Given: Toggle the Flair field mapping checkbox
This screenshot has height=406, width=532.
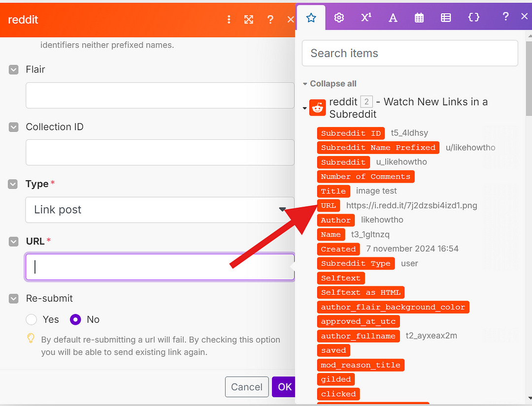Looking at the screenshot, I should [14, 70].
